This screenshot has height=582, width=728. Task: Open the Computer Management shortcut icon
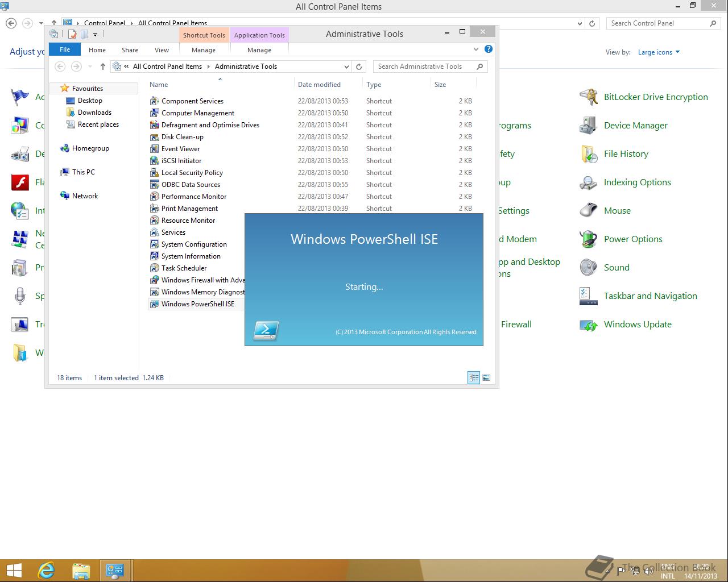[154, 113]
